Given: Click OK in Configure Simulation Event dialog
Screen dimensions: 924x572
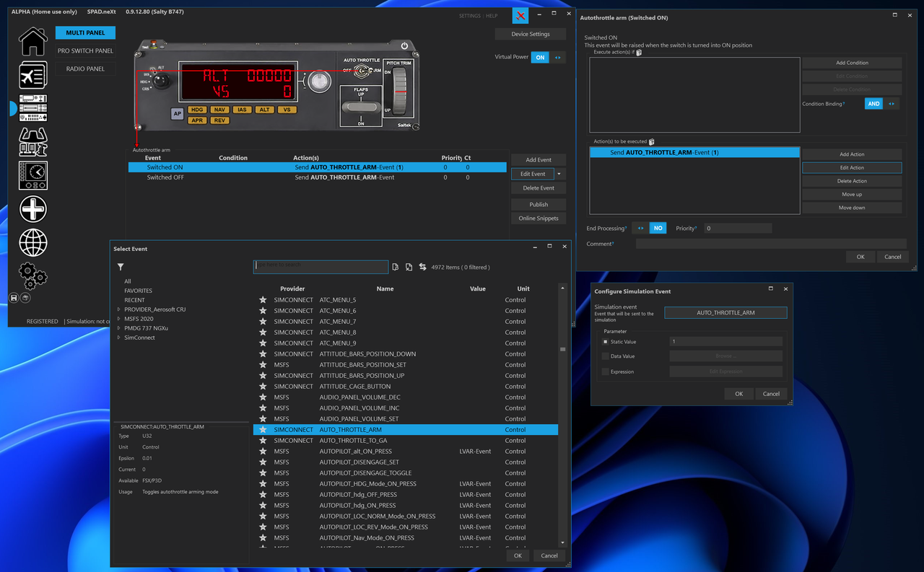Looking at the screenshot, I should click(738, 394).
